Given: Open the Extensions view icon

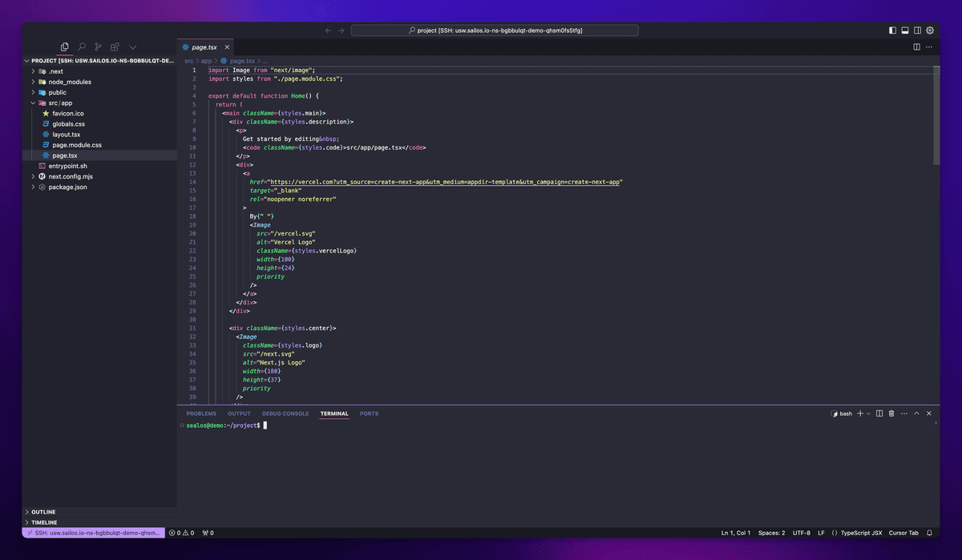Looking at the screenshot, I should (115, 46).
